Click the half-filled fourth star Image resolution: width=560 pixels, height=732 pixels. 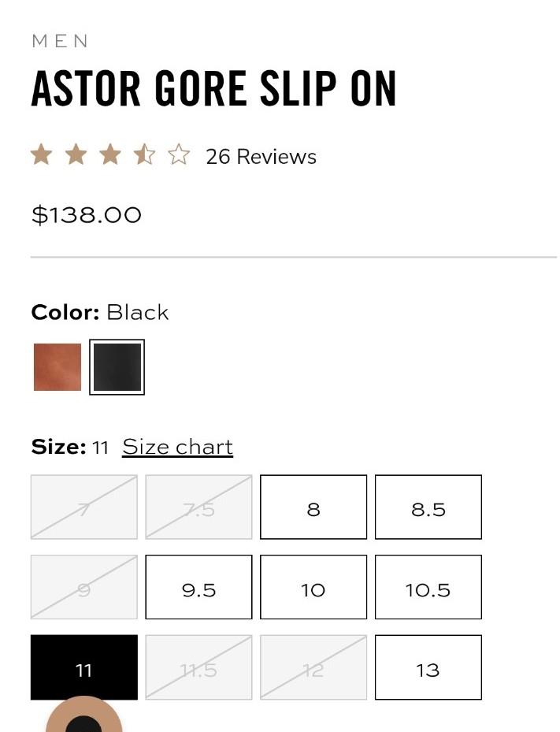click(144, 155)
